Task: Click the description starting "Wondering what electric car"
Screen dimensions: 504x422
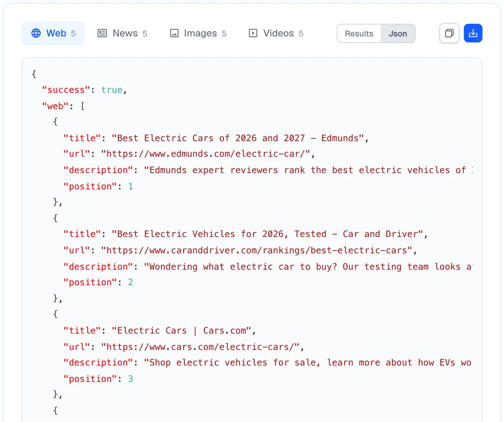Action: tap(308, 267)
